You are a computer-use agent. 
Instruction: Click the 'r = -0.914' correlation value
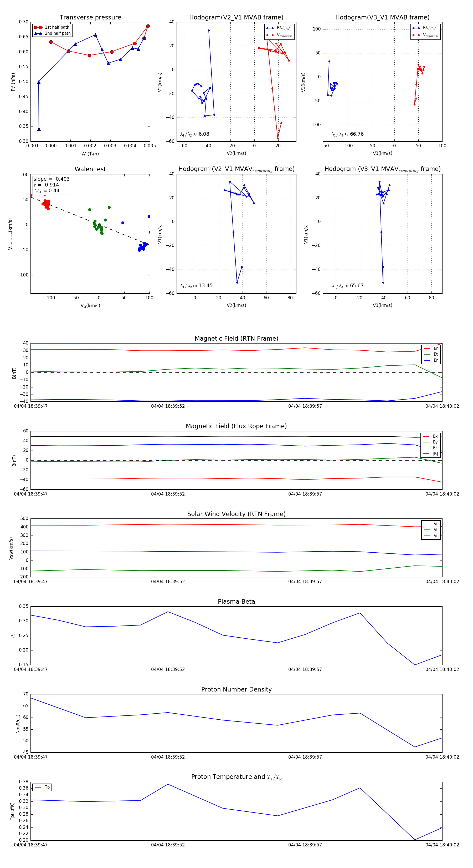(47, 185)
